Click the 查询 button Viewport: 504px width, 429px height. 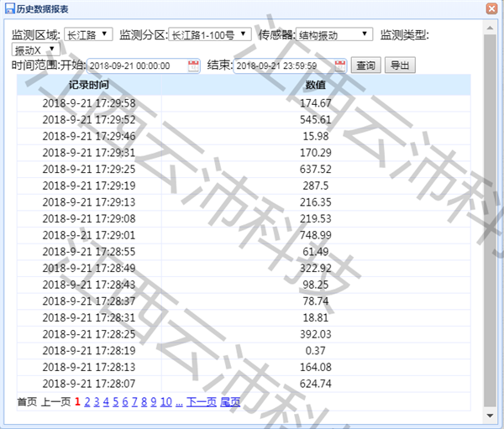pyautogui.click(x=365, y=65)
